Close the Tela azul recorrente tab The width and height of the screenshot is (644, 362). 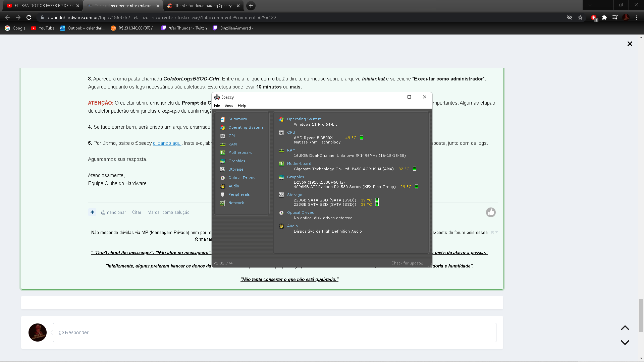pos(158,6)
